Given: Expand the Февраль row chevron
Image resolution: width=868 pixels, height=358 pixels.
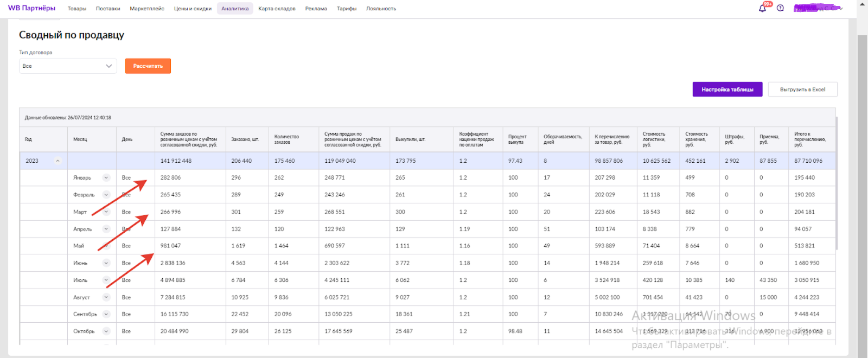Looking at the screenshot, I should [x=106, y=195].
